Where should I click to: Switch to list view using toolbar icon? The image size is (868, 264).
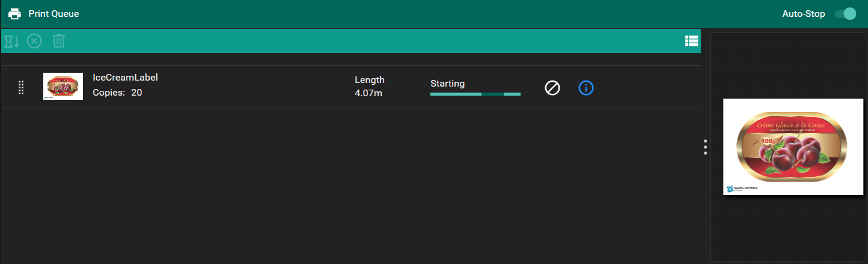point(691,41)
